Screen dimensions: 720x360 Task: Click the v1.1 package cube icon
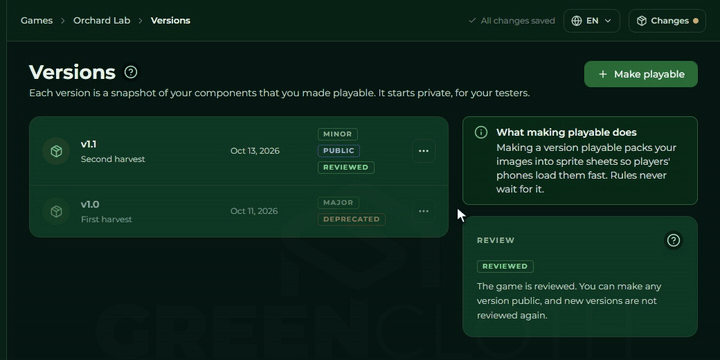pos(56,151)
